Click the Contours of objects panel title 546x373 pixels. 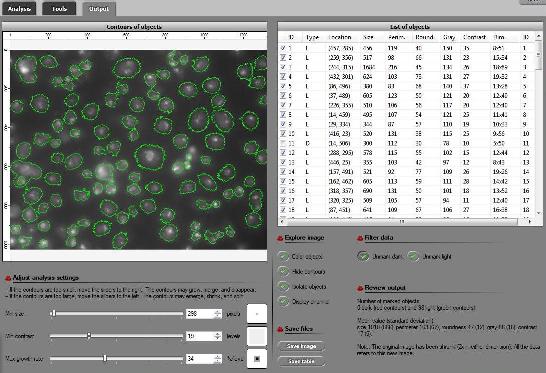(x=134, y=26)
